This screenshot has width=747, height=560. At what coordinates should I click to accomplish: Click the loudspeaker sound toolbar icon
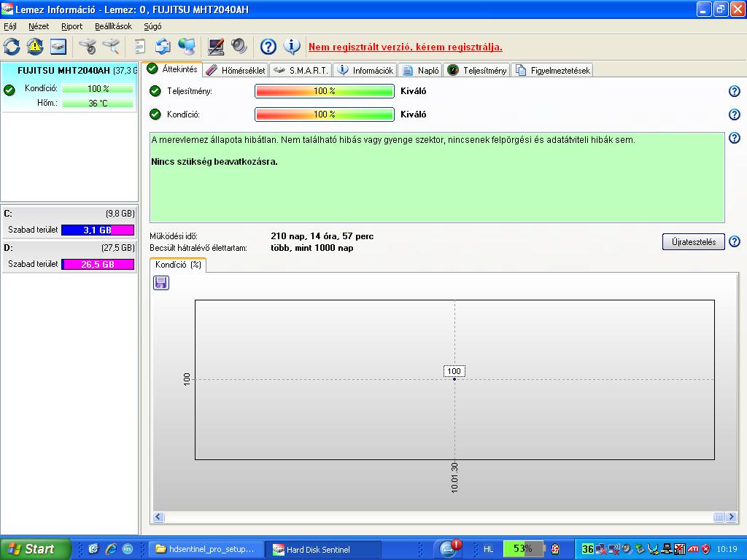pos(239,47)
